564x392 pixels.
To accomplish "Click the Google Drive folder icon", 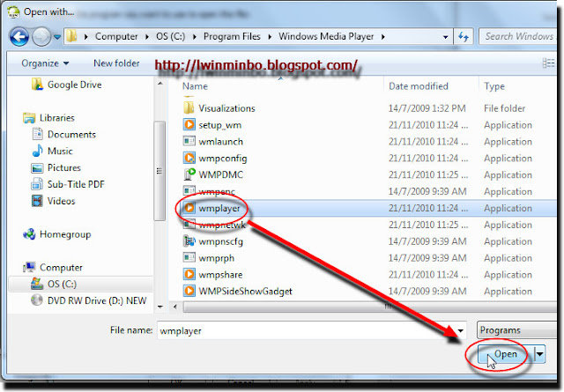I will (37, 85).
